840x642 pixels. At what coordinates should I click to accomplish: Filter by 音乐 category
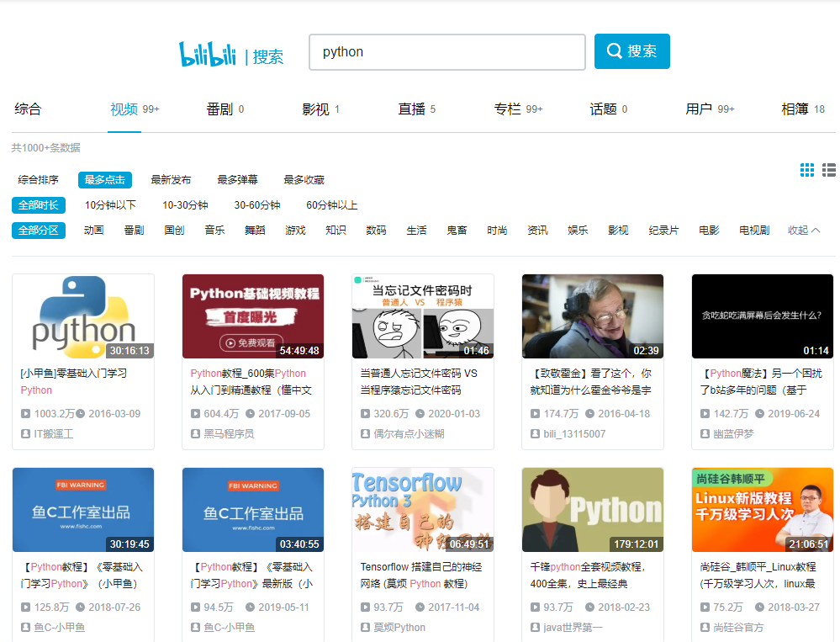tap(214, 231)
